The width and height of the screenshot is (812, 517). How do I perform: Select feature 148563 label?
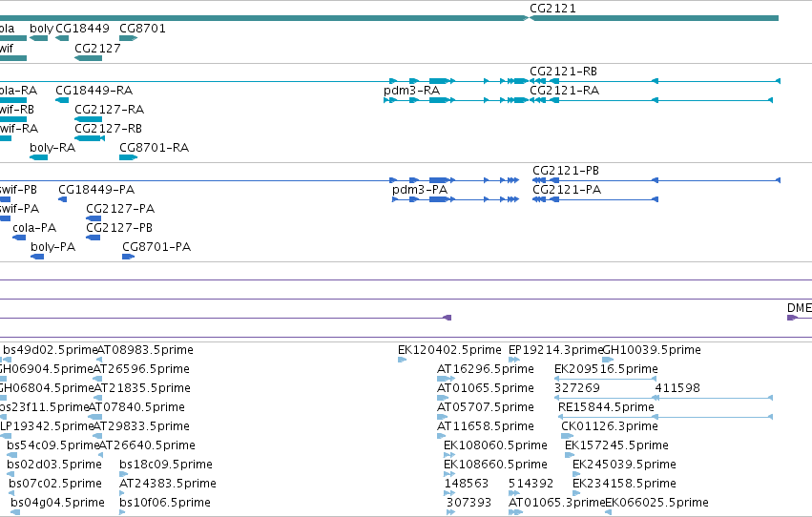coord(466,485)
